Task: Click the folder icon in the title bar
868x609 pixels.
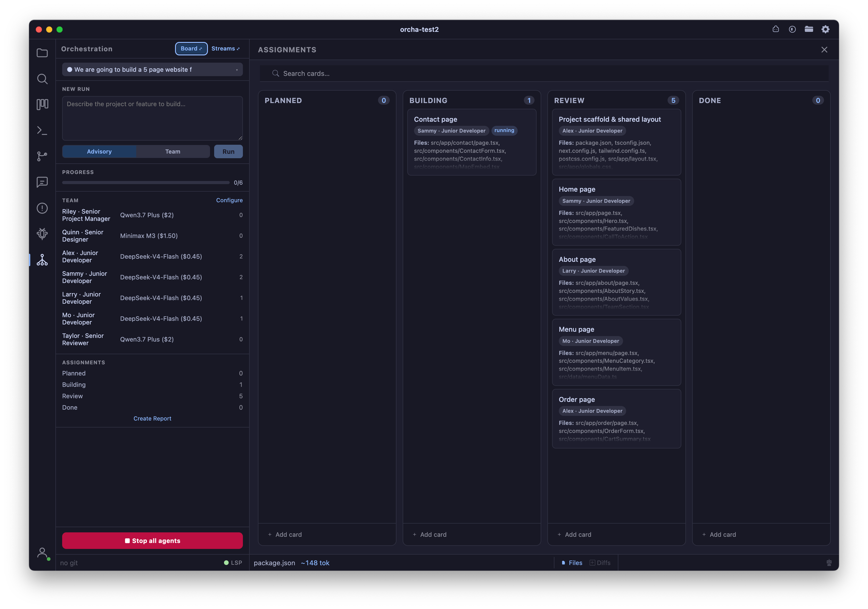Action: coord(809,29)
